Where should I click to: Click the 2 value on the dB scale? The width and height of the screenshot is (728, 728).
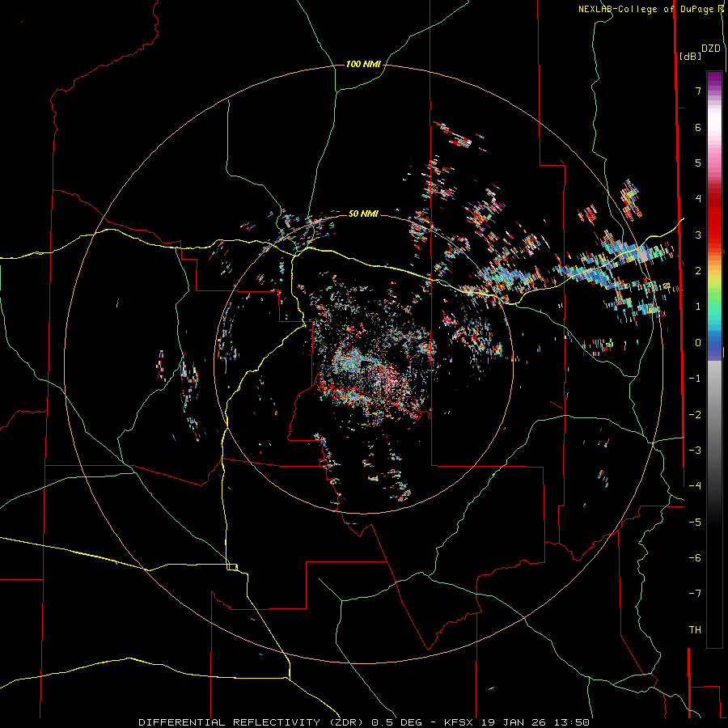698,270
